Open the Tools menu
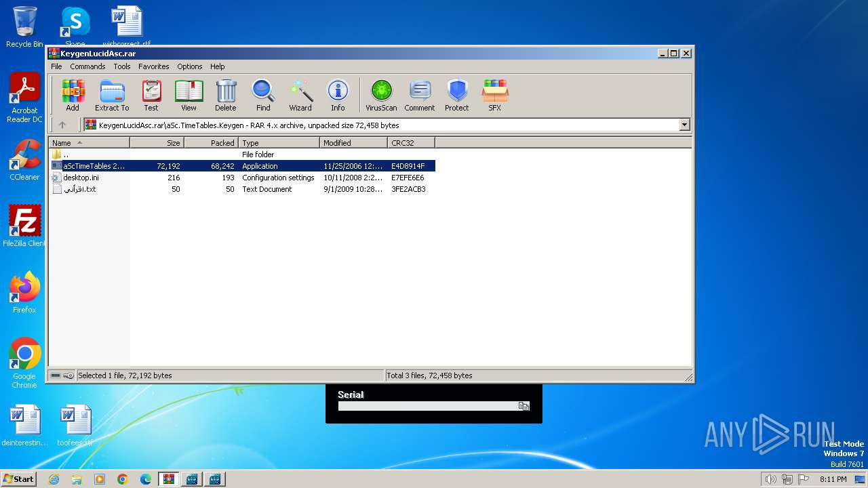 (x=122, y=66)
